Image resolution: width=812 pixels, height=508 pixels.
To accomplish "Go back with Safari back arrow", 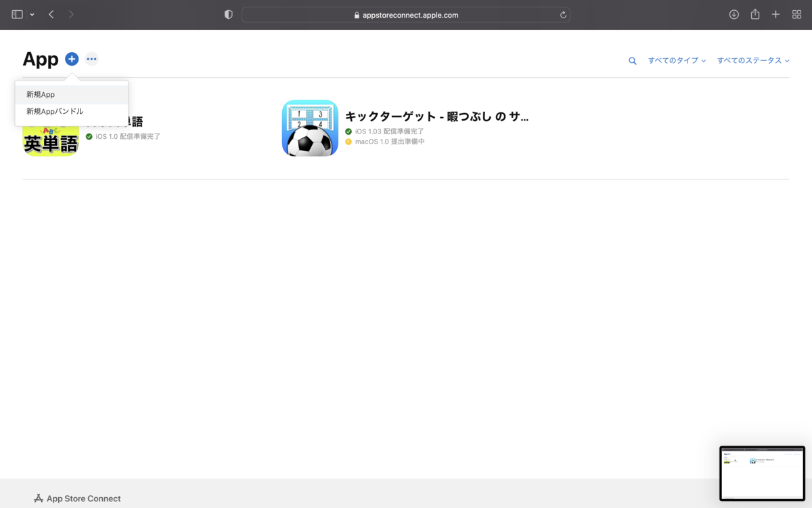I will pos(51,14).
